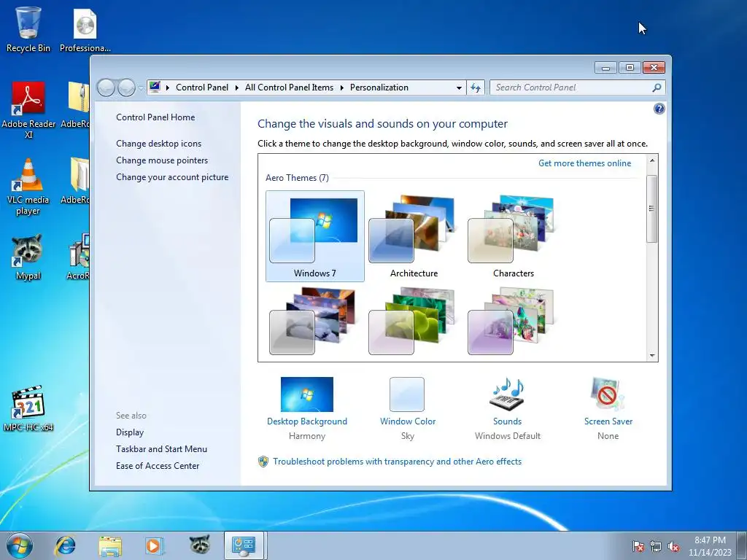Open Change desktop icons link
Image resolution: width=747 pixels, height=560 pixels.
pos(158,144)
